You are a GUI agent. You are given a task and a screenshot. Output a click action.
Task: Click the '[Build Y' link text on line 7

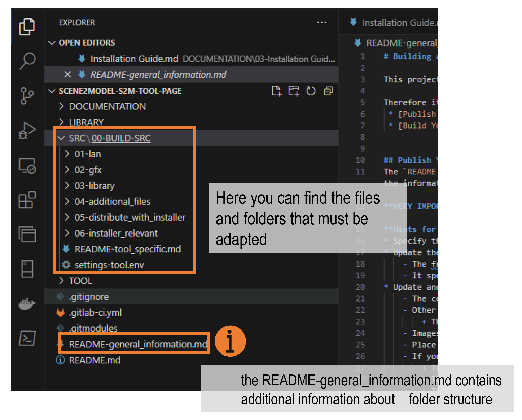[x=418, y=125]
